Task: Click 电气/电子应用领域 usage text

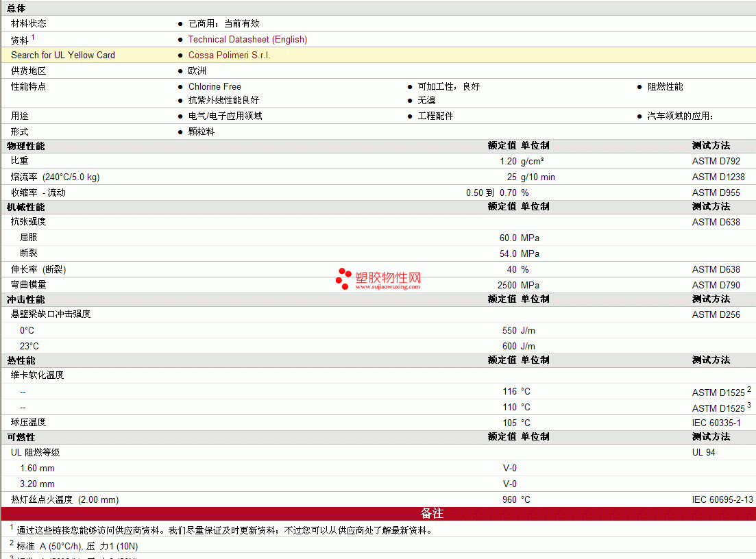Action: 225,116
